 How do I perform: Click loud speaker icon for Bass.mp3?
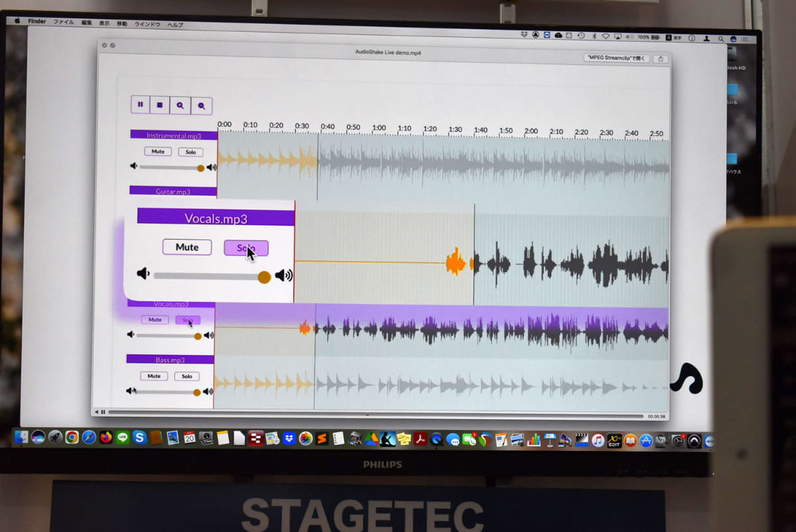[208, 392]
